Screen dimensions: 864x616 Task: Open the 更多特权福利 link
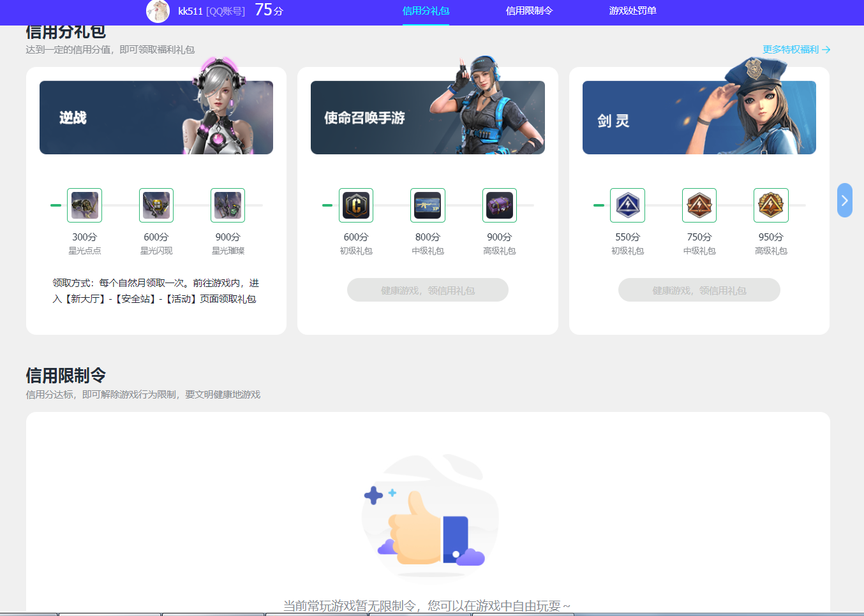pos(796,49)
